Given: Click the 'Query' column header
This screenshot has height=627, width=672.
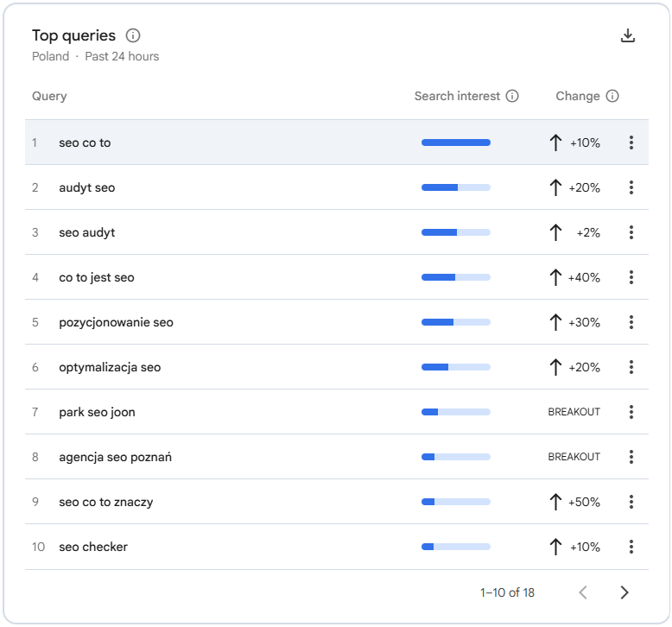Looking at the screenshot, I should point(49,96).
